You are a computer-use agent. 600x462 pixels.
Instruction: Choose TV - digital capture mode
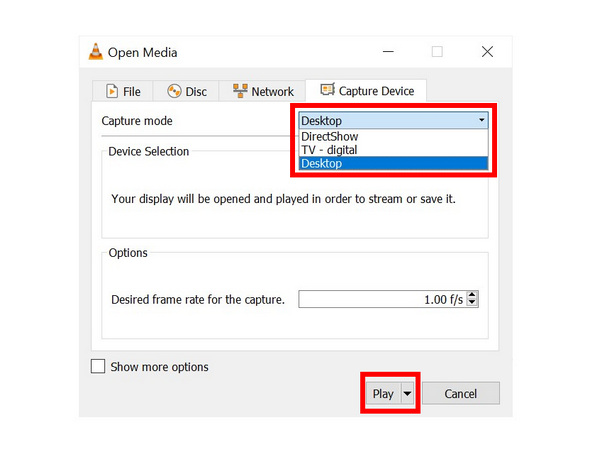click(393, 150)
